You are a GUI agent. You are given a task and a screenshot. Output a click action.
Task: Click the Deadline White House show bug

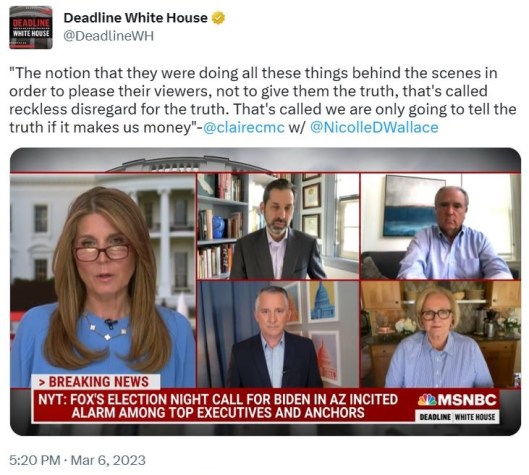tap(457, 416)
